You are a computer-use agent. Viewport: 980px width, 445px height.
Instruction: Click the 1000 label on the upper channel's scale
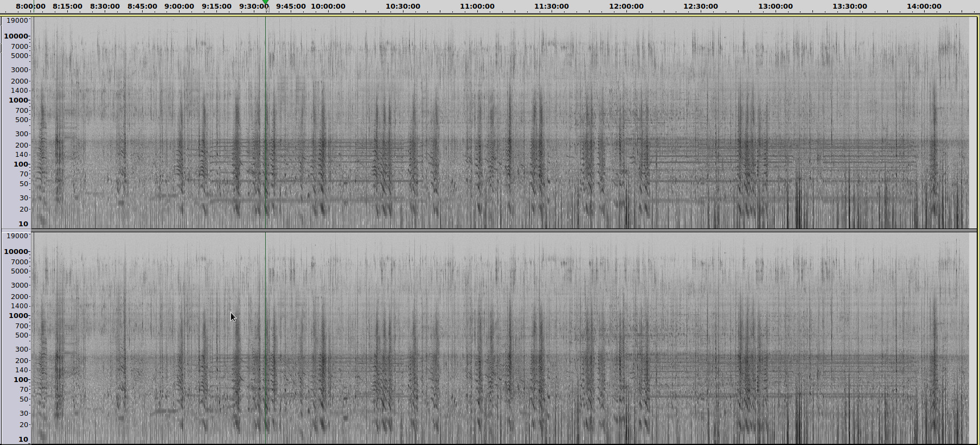(18, 100)
